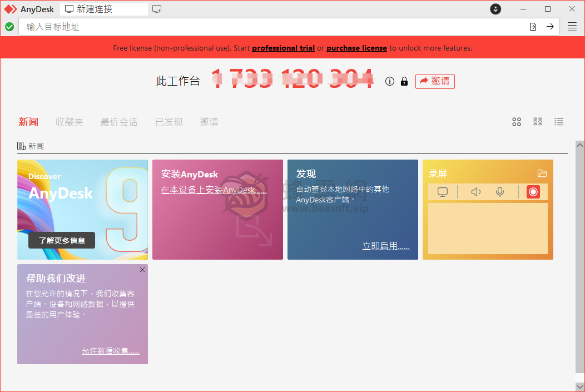
Task: Click the 新闻 section header icon
Action: click(x=21, y=146)
